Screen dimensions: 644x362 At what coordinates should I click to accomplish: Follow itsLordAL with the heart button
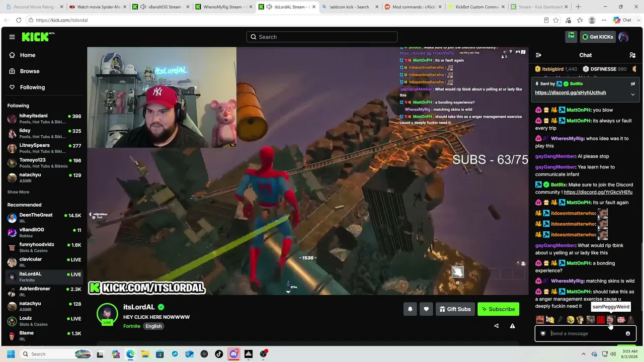point(426,309)
